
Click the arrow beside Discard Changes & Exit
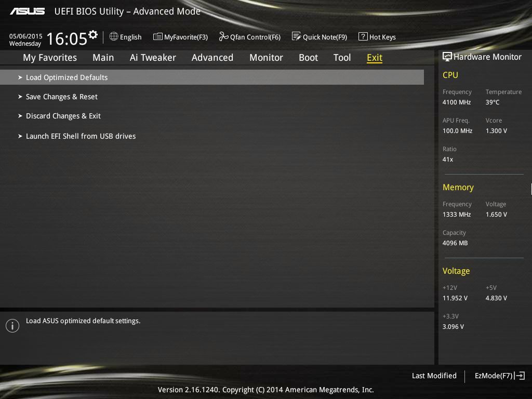pyautogui.click(x=20, y=116)
